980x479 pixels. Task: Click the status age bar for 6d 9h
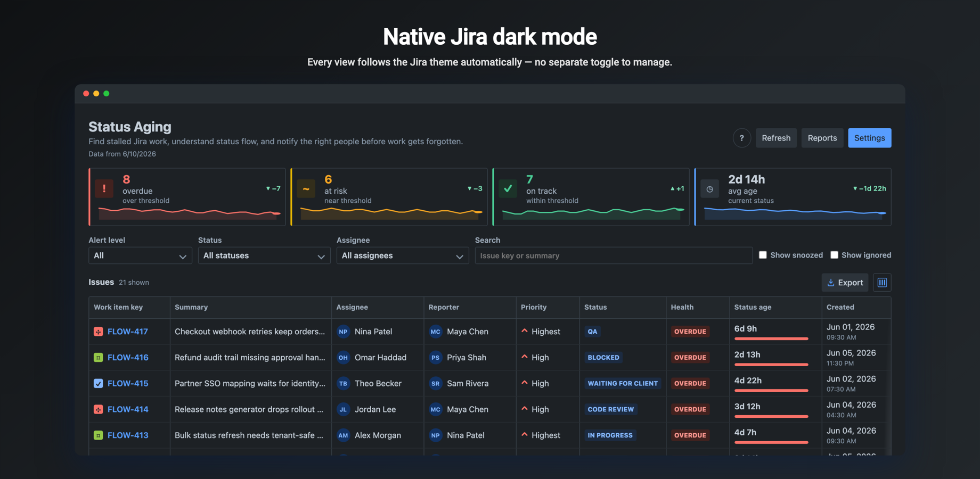point(771,338)
